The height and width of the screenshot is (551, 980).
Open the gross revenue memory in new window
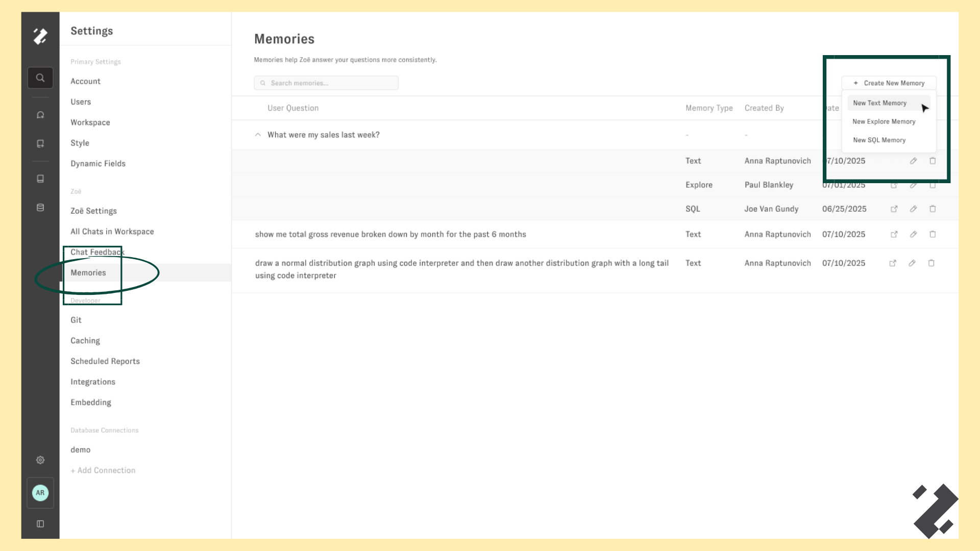click(x=894, y=235)
